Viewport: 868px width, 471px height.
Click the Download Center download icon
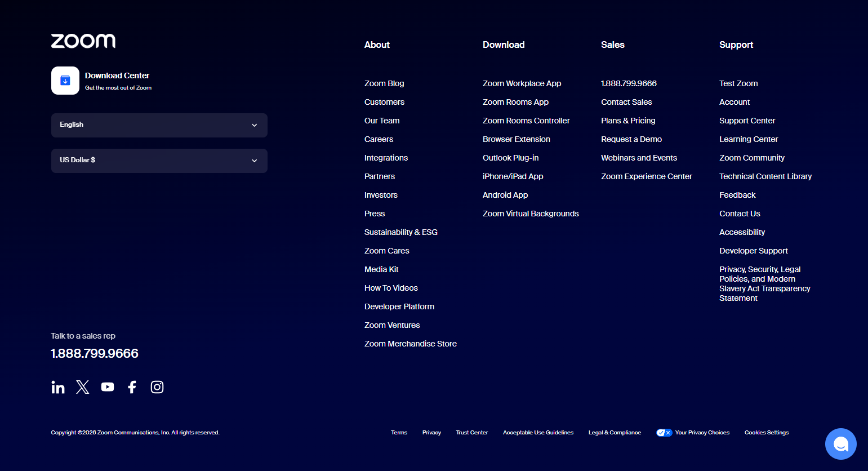click(65, 80)
